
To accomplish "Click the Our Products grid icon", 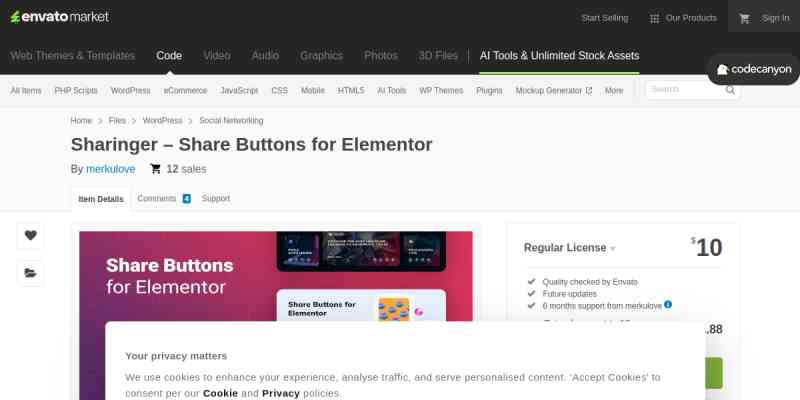I will 654,18.
